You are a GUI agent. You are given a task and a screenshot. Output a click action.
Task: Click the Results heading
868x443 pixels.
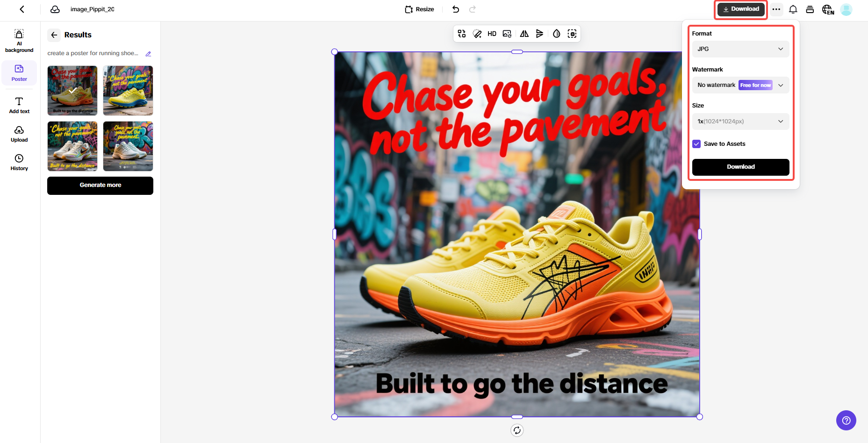click(x=78, y=35)
